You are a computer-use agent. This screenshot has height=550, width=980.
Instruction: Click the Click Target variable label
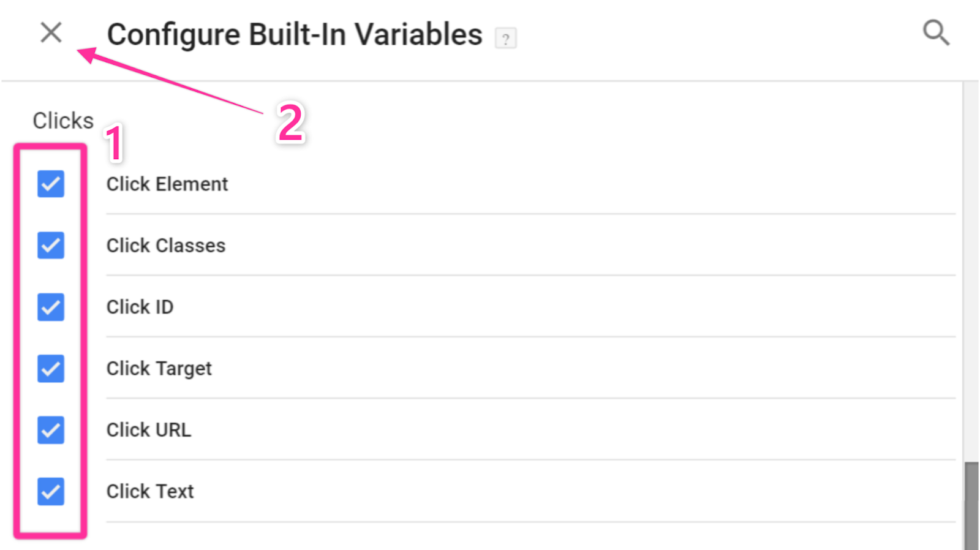(159, 369)
